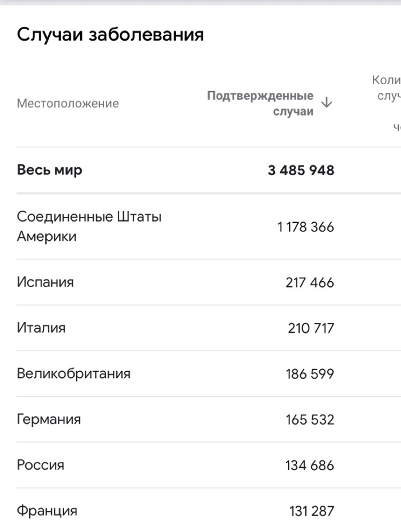This screenshot has height=532, width=401.
Task: Click the 165 532 figure for Германия
Action: click(310, 419)
